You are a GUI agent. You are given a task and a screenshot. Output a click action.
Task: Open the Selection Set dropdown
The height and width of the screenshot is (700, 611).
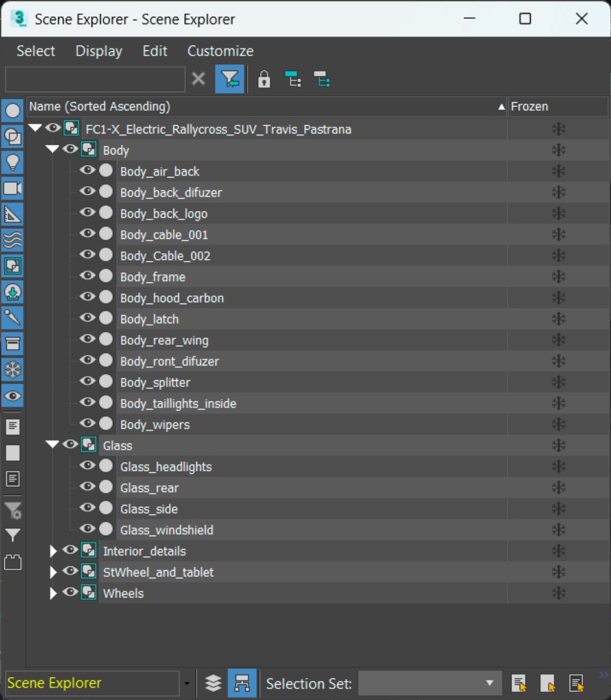point(429,683)
